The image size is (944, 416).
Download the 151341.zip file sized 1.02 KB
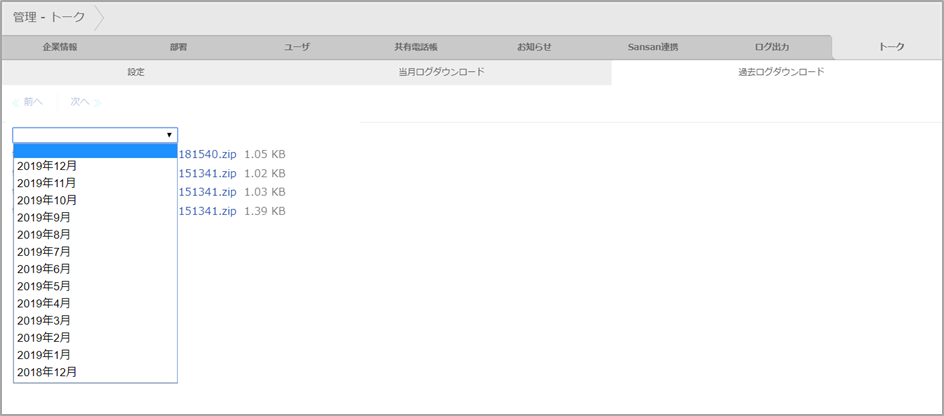208,173
